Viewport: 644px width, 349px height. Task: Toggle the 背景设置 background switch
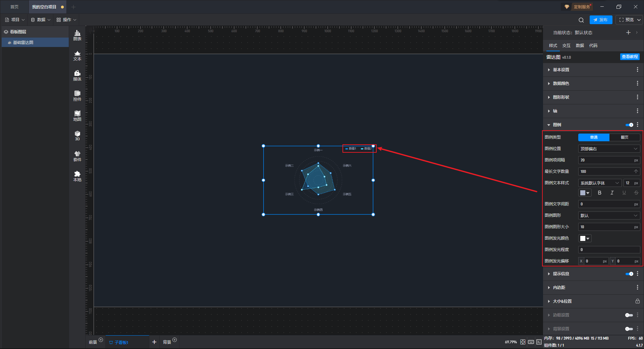coord(629,329)
